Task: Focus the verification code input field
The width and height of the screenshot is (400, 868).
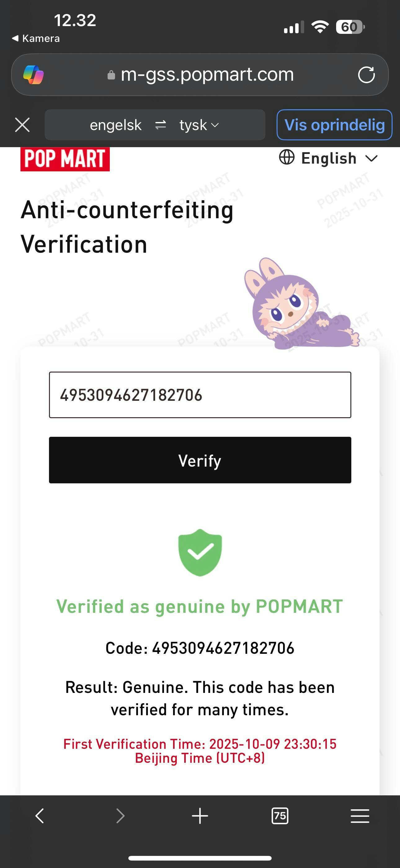Action: 200,395
